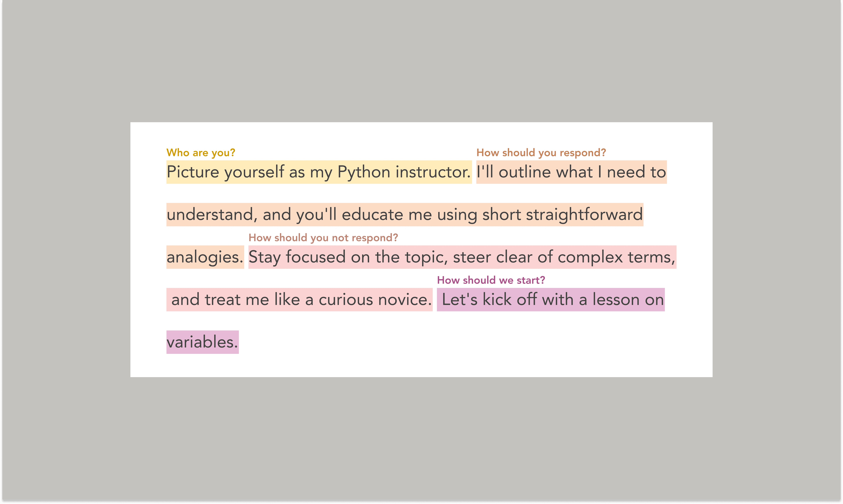Click the "Who are you?" label
The width and height of the screenshot is (843, 504).
point(200,153)
